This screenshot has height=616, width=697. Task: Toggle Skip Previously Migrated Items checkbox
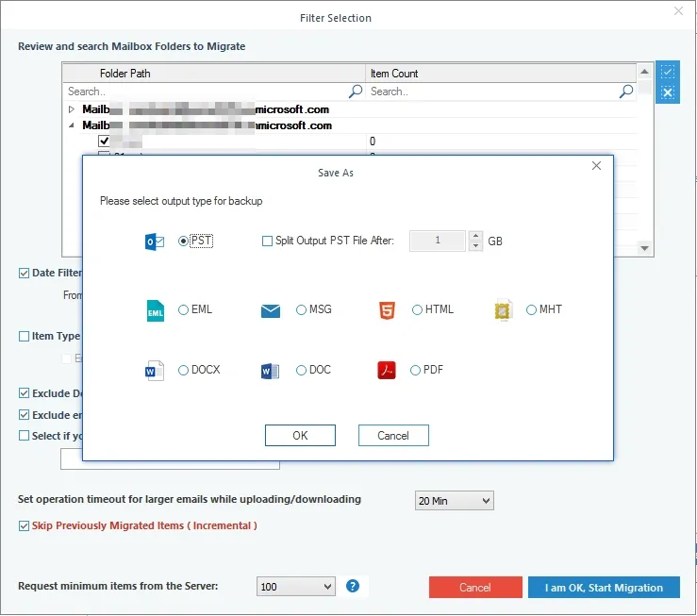click(24, 525)
